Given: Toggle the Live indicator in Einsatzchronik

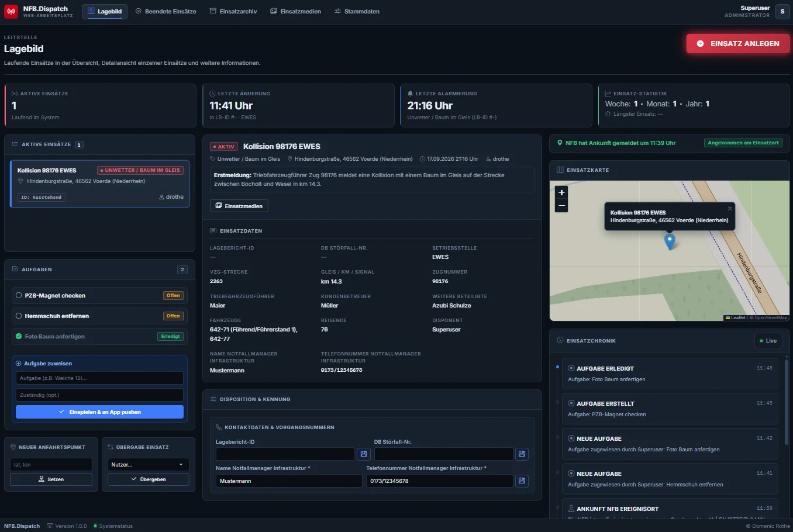Looking at the screenshot, I should (768, 341).
